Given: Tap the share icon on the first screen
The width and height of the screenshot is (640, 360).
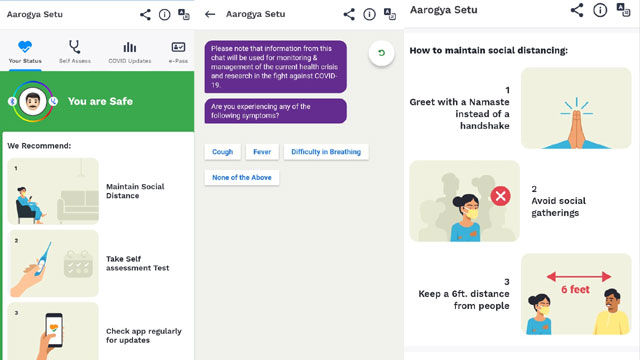Looking at the screenshot, I should pos(145,15).
